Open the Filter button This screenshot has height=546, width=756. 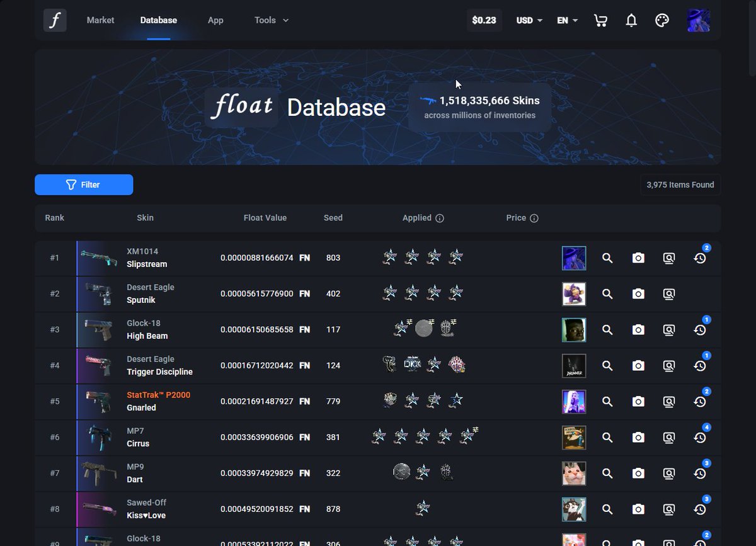click(84, 185)
